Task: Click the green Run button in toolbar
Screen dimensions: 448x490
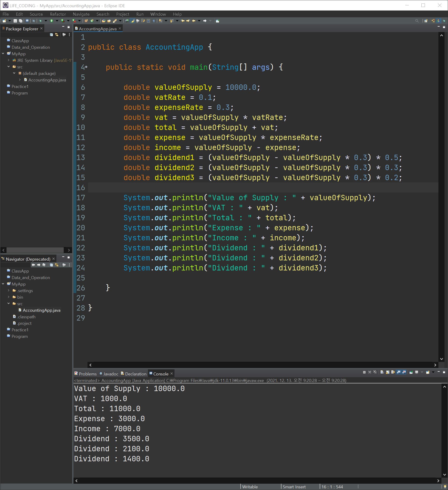Action: [x=52, y=21]
